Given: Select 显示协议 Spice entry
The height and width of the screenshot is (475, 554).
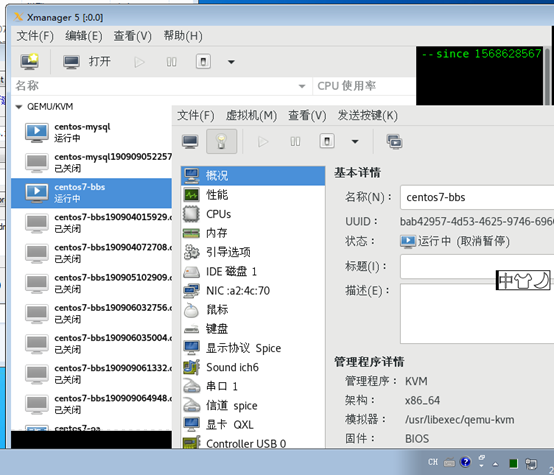Looking at the screenshot, I should (253, 348).
